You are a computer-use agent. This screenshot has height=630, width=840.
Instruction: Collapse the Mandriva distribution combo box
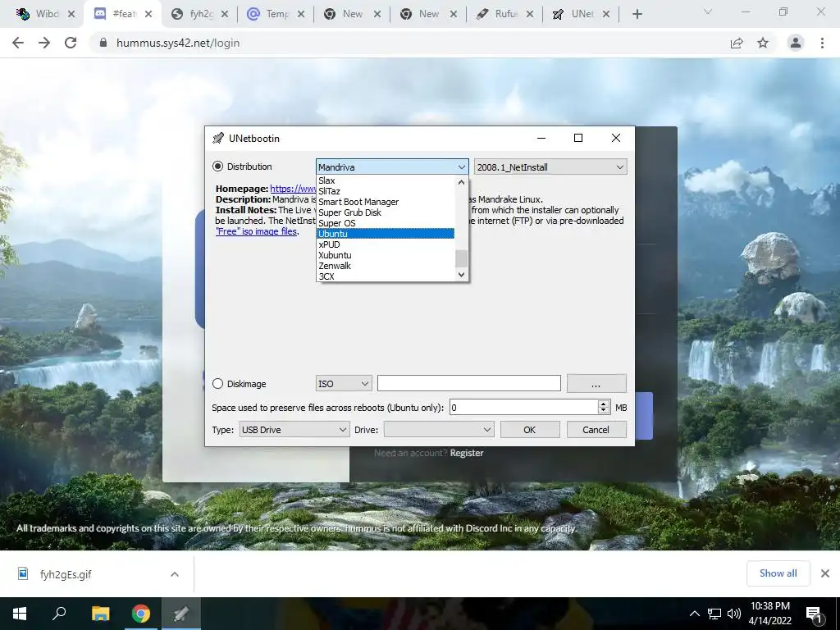point(392,167)
